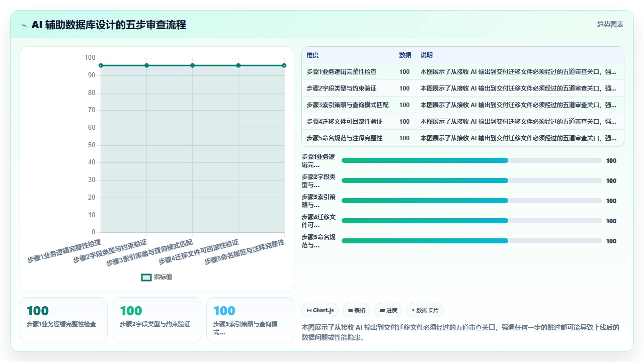Click the progress bar for 步骤1业务逻辑完…
Image resolution: width=644 pixels, height=362 pixels.
click(x=472, y=160)
